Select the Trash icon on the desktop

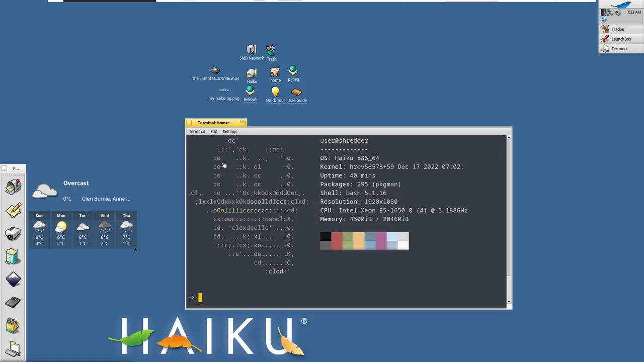pyautogui.click(x=271, y=53)
